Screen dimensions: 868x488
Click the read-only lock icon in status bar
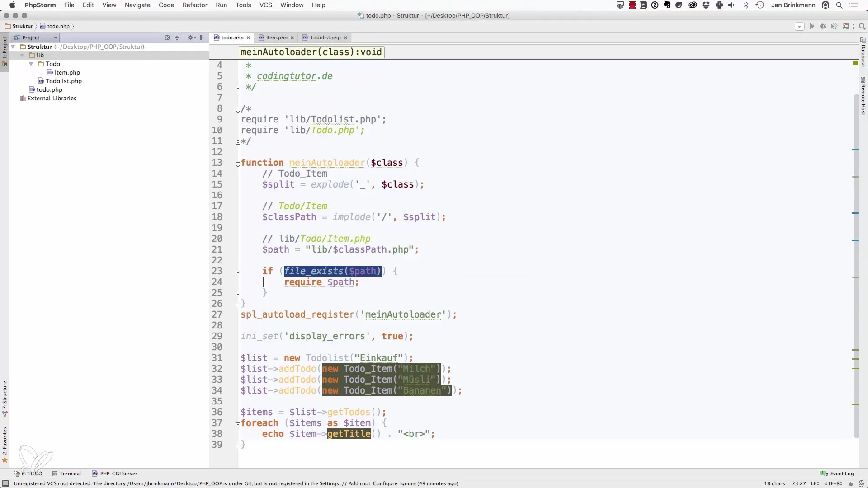(x=850, y=483)
